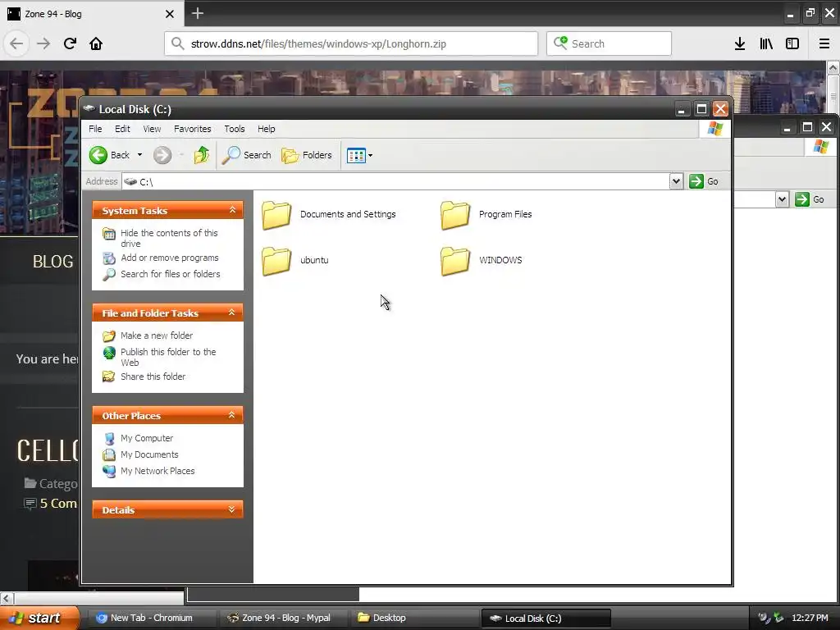Screen dimensions: 840x630
Task: Open address dropdown in background Explorer window
Action: pos(782,200)
